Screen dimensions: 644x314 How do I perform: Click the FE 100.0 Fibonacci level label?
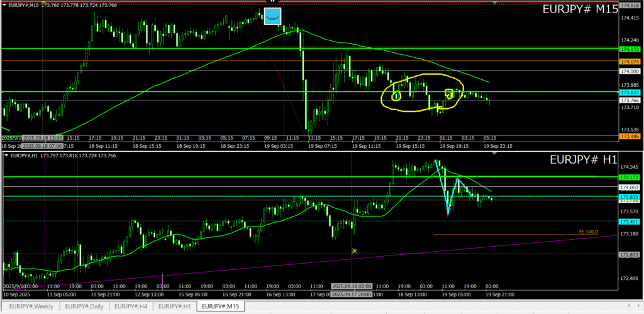[x=589, y=232]
